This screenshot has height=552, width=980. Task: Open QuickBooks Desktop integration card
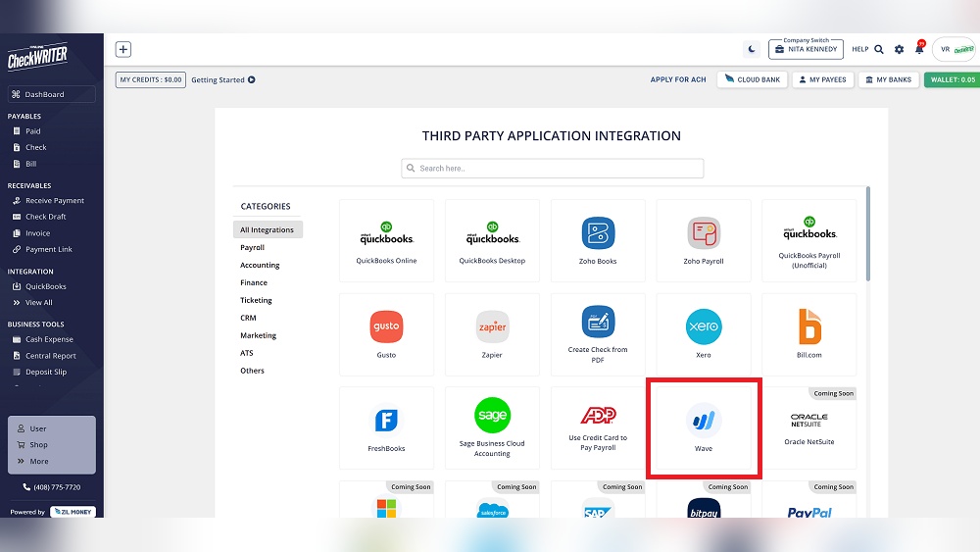click(492, 240)
